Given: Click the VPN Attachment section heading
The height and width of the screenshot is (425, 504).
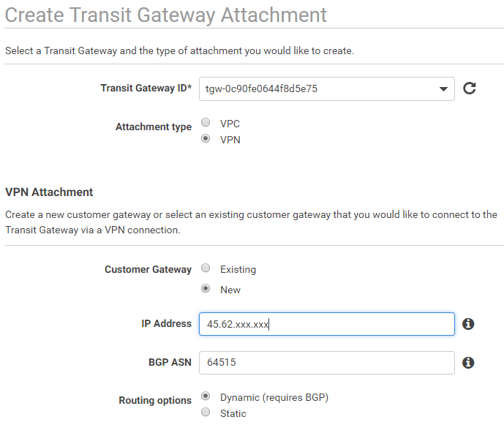Looking at the screenshot, I should point(49,192).
